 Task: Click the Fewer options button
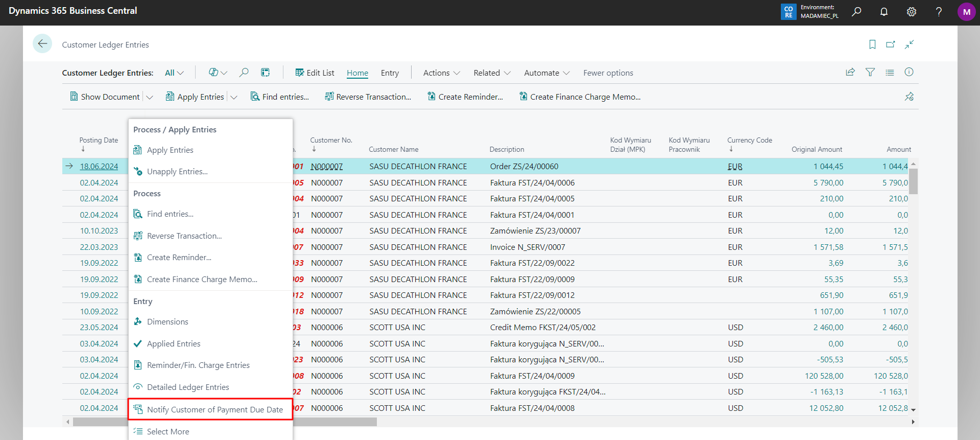(x=608, y=73)
